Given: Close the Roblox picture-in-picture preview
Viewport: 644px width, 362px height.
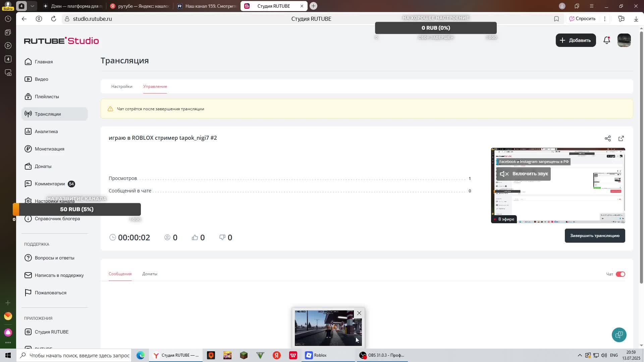Looking at the screenshot, I should (359, 313).
